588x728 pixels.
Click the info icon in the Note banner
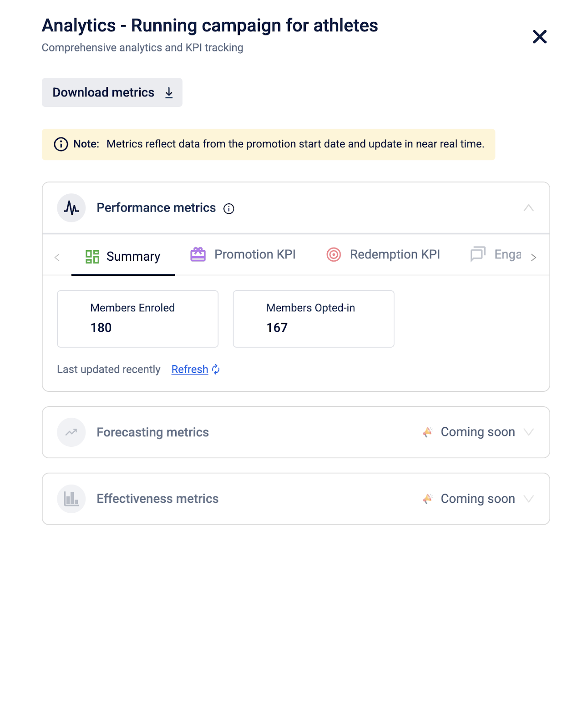pyautogui.click(x=61, y=144)
